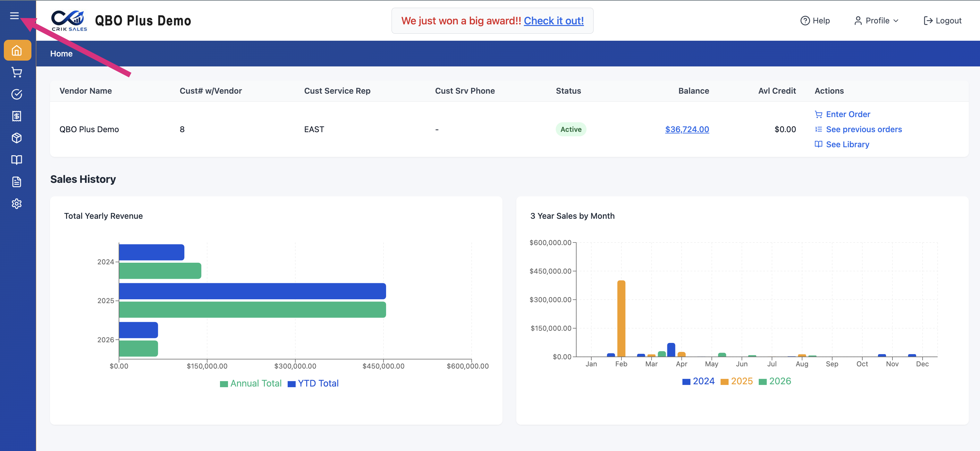The height and width of the screenshot is (451, 980).
Task: Select the Home icon in sidebar
Action: click(x=17, y=50)
